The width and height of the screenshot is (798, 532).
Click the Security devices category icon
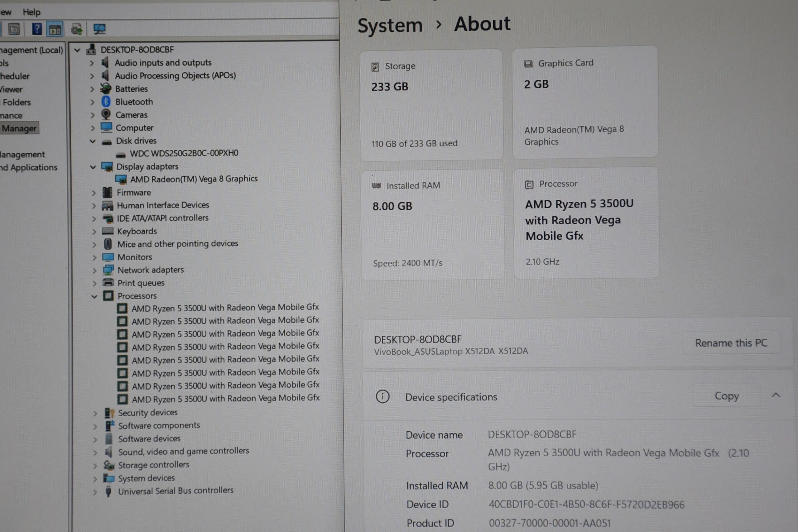[x=109, y=413]
